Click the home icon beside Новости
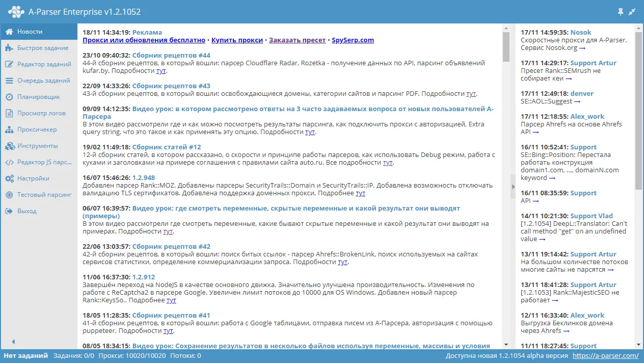Screen dimensions: 644x363 tap(9, 32)
